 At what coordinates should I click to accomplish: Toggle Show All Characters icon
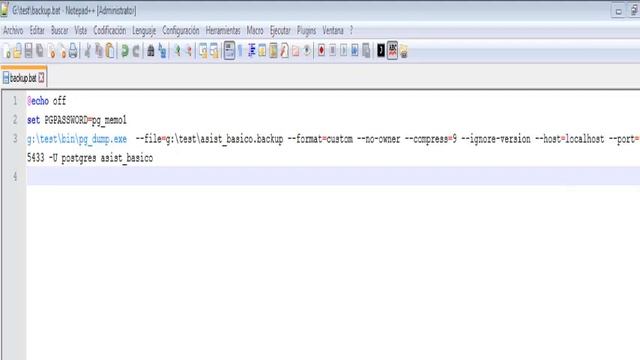pos(240,51)
